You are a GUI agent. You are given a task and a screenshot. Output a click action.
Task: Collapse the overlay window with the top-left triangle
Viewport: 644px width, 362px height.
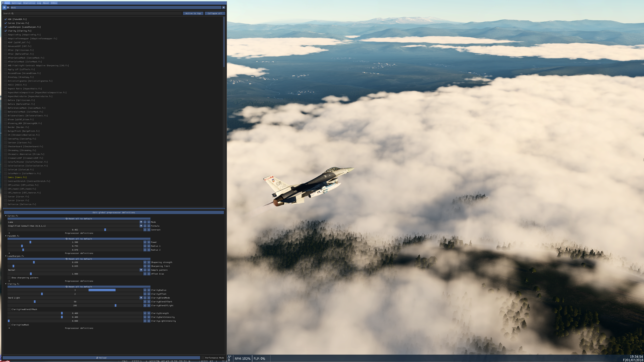pos(3,3)
